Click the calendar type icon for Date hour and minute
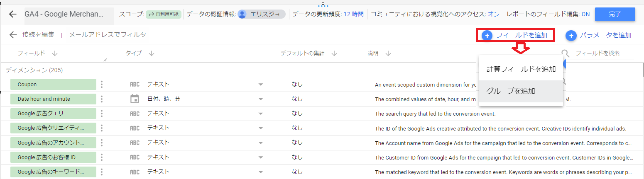Image resolution: width=644 pixels, height=179 pixels. tap(135, 99)
